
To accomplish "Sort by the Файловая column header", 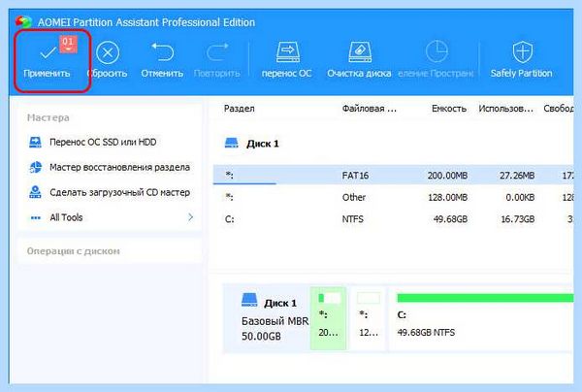I will pyautogui.click(x=369, y=109).
